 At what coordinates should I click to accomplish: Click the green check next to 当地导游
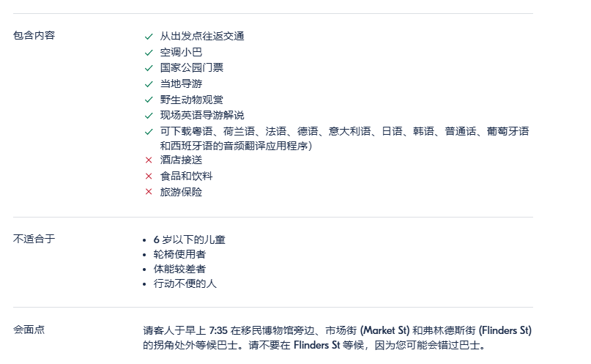(x=149, y=84)
